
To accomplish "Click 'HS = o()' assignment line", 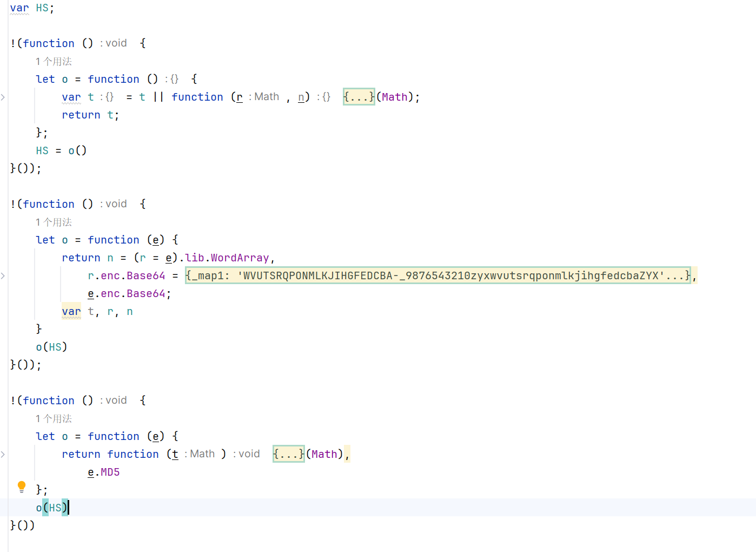I will tap(61, 150).
